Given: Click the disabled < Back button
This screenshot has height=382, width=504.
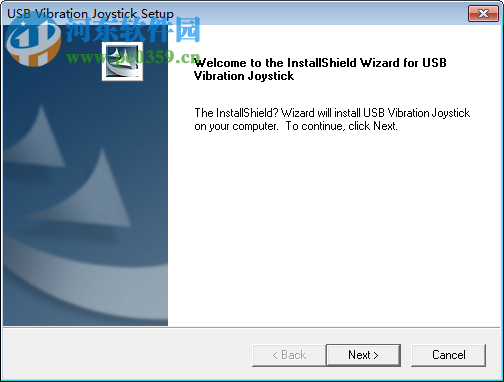Looking at the screenshot, I should coord(289,355).
